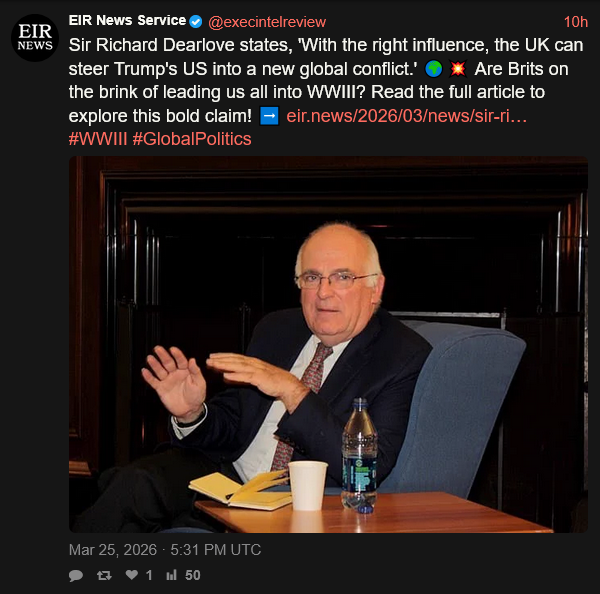Open the view stats bar chart icon
This screenshot has width=600, height=594.
[x=170, y=575]
